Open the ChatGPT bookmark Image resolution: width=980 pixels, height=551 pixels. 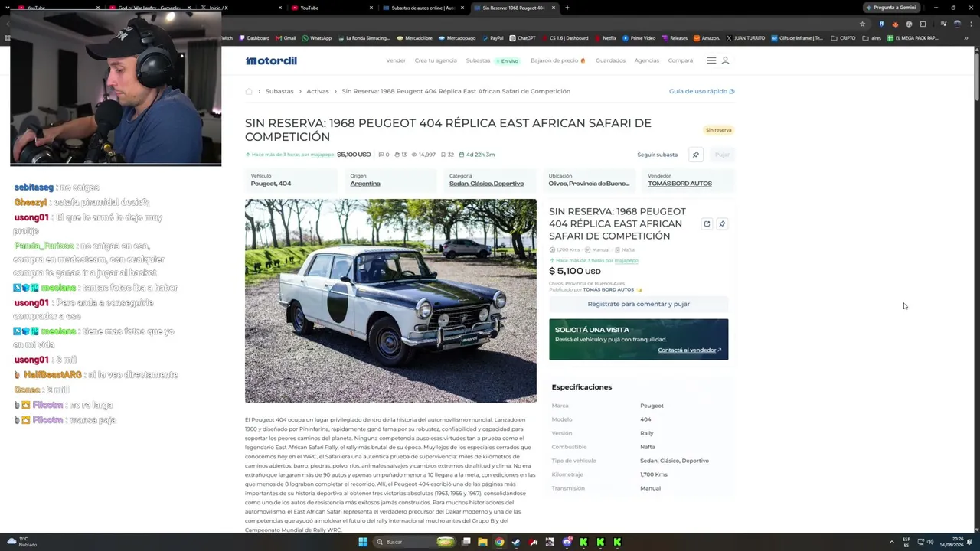click(x=522, y=38)
